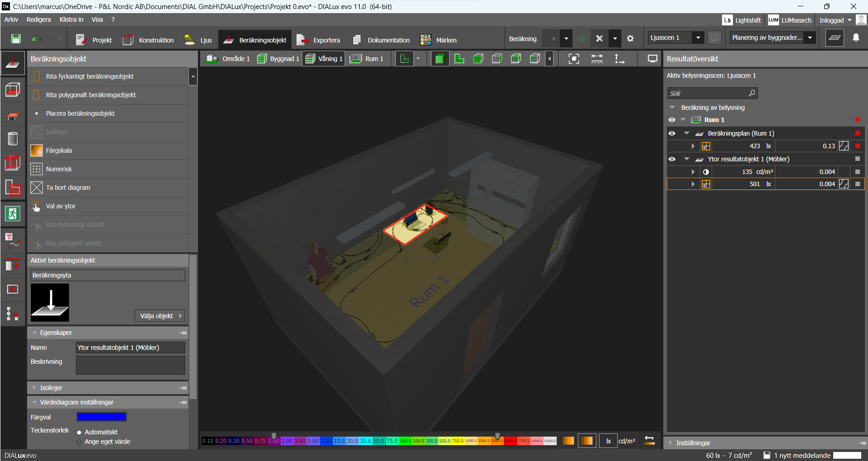
Task: Open the blue Färgval color swatch
Action: point(102,417)
